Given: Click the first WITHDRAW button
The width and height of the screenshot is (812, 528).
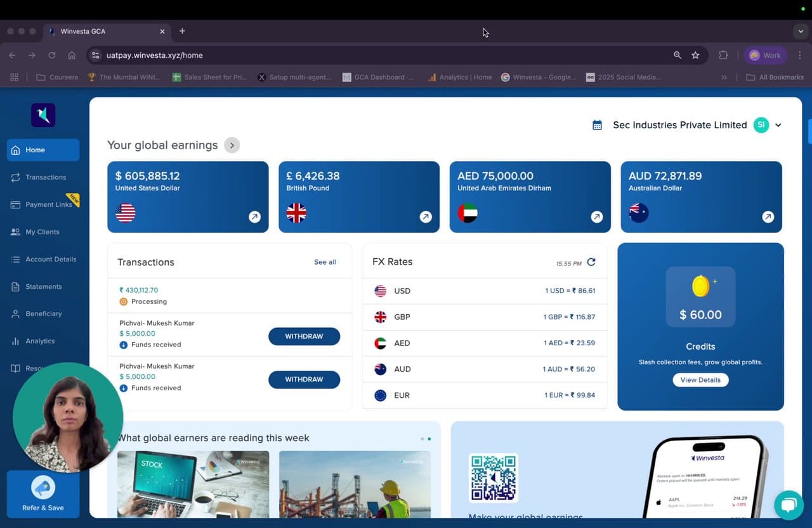Looking at the screenshot, I should pyautogui.click(x=304, y=336).
